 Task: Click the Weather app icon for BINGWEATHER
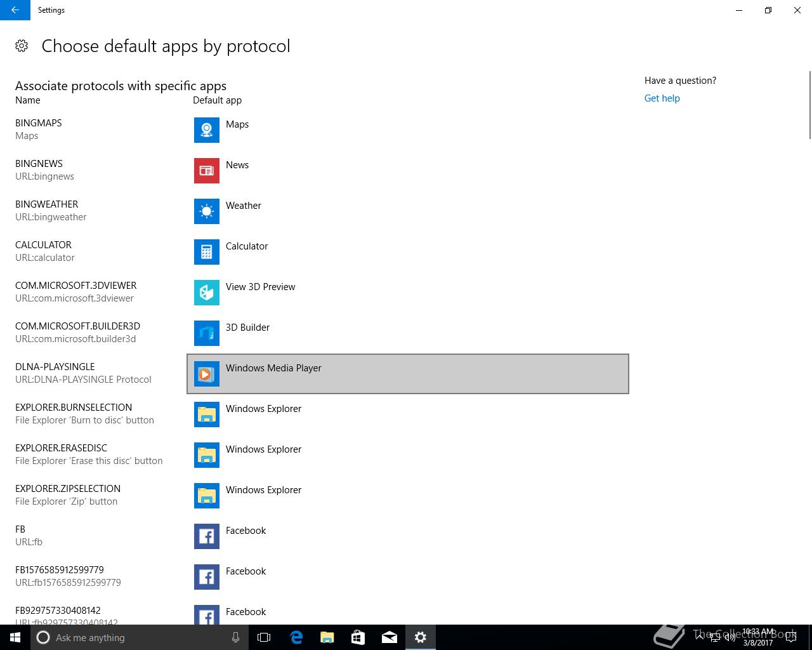pos(207,211)
